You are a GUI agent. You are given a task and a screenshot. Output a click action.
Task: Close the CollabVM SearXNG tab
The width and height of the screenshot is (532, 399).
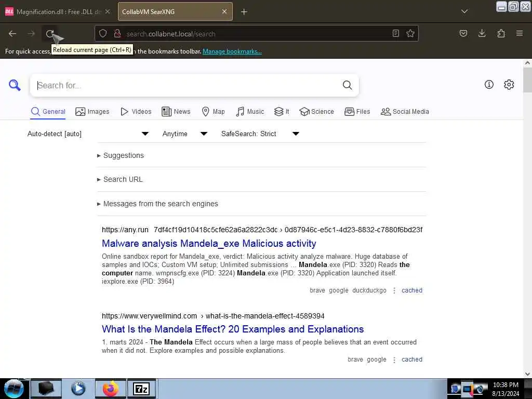(224, 11)
